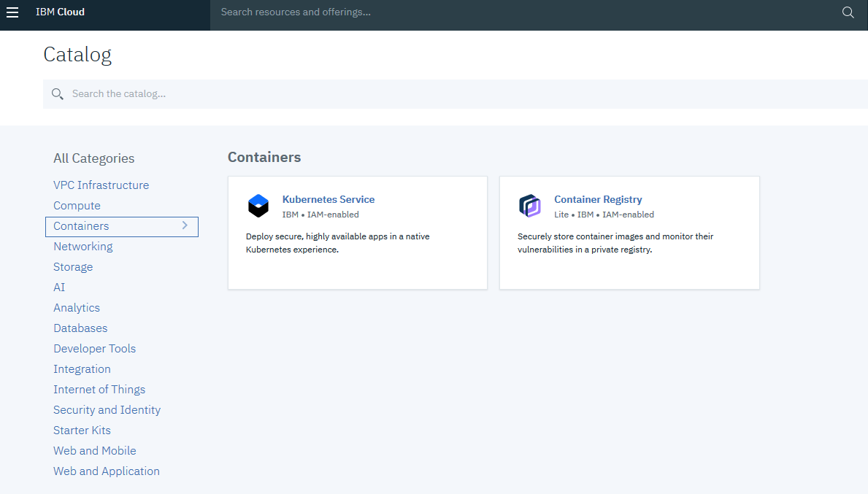Open the Kubernetes Service title link

[x=329, y=199]
